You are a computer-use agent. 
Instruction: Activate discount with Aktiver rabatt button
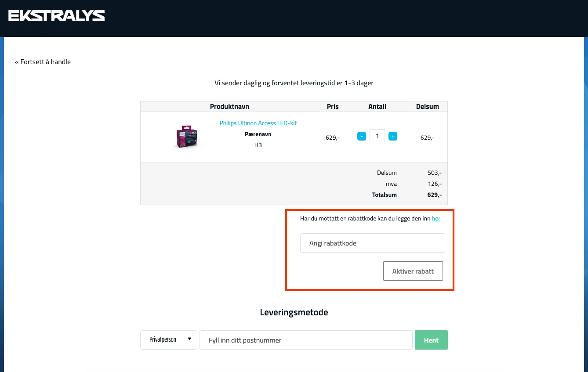tap(413, 271)
